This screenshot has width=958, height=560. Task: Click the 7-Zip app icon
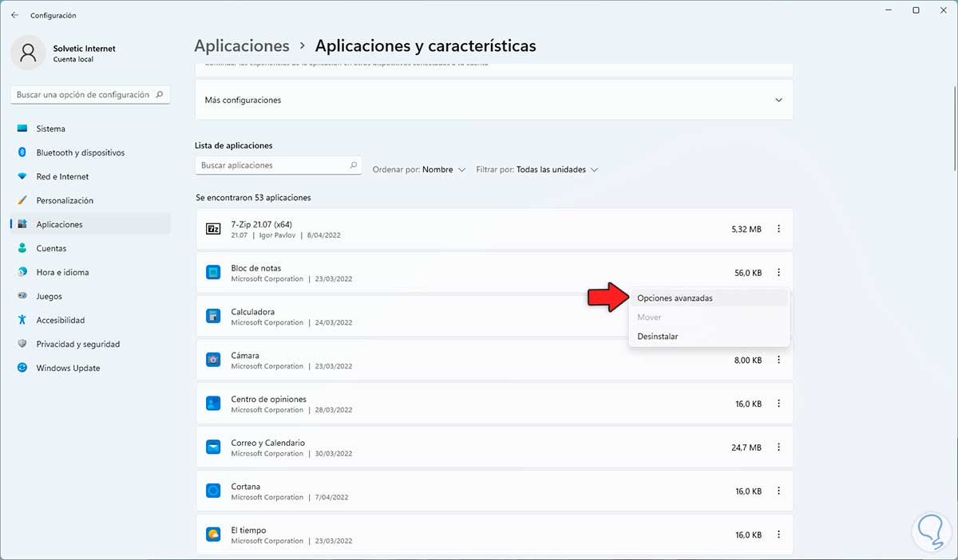coord(213,229)
